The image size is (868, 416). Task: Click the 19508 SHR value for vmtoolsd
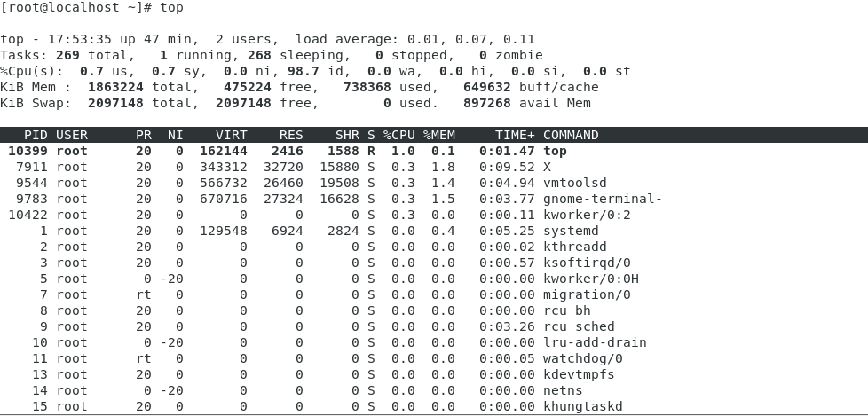339,183
